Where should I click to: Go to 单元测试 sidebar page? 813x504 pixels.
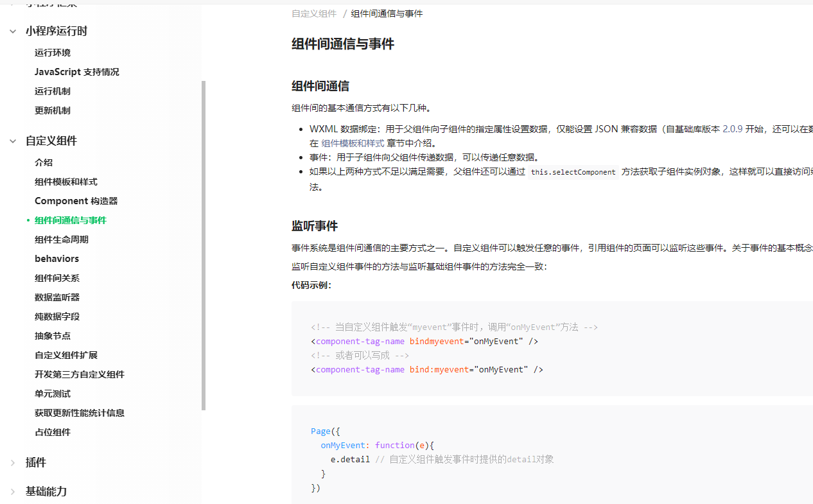point(53,394)
